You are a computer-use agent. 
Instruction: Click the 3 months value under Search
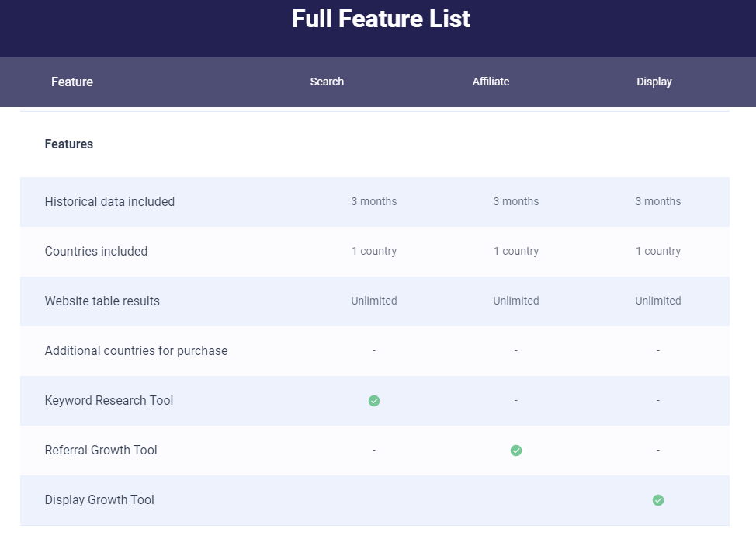374,202
